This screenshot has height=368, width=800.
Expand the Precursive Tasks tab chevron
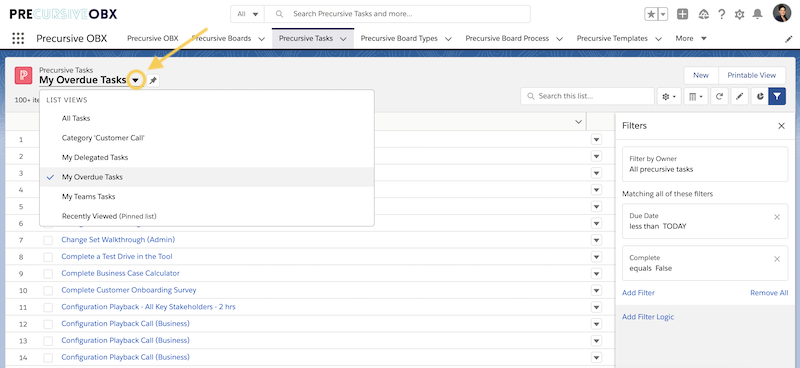pyautogui.click(x=343, y=39)
